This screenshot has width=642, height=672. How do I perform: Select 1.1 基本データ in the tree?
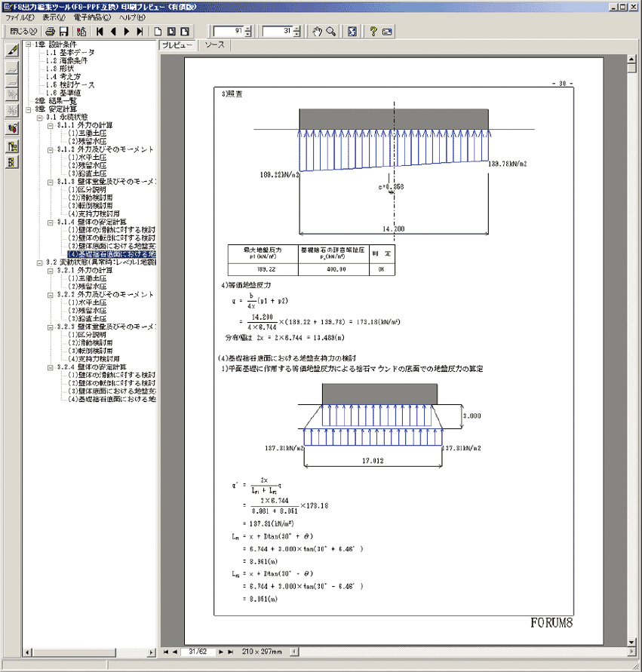click(70, 52)
